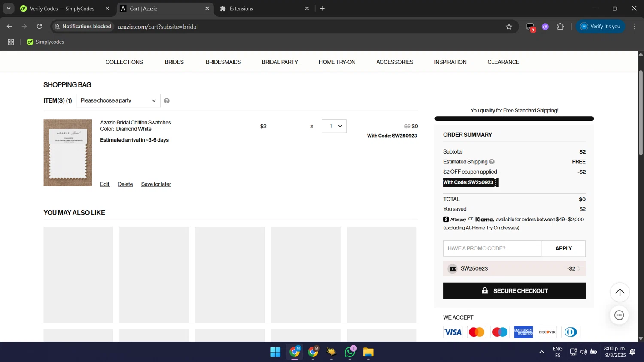Click the browser back arrow
The width and height of the screenshot is (644, 362).
pos(9,27)
